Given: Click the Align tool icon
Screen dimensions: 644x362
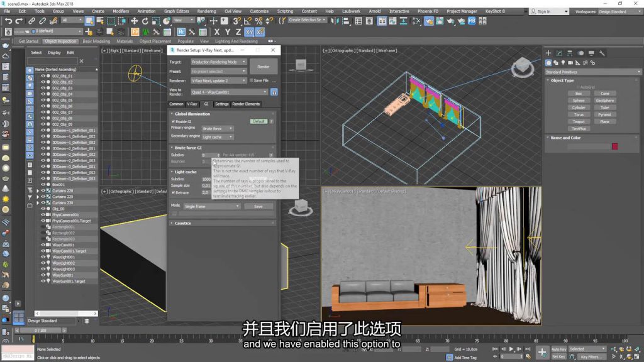Looking at the screenshot, I should coord(345,21).
